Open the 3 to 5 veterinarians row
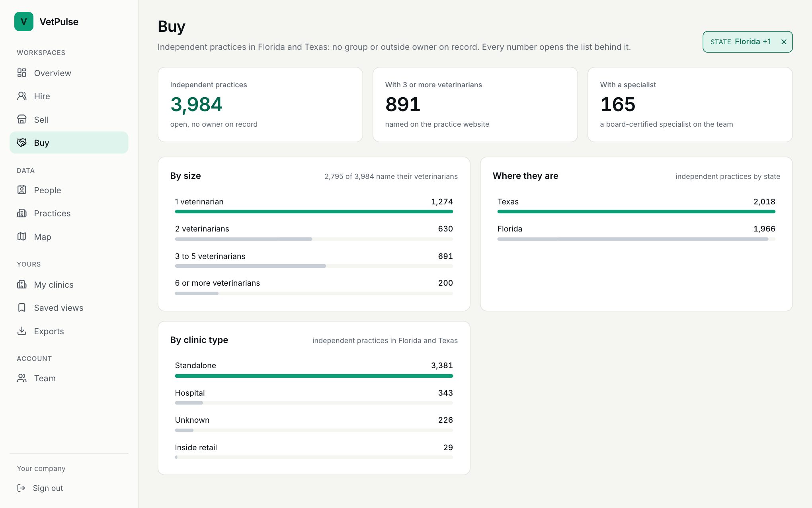 click(314, 260)
